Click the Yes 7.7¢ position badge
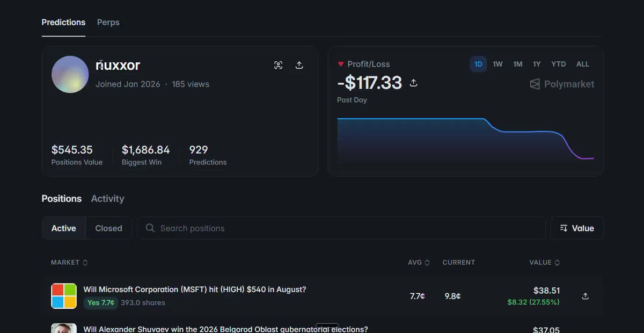Image resolution: width=644 pixels, height=333 pixels. tap(101, 303)
